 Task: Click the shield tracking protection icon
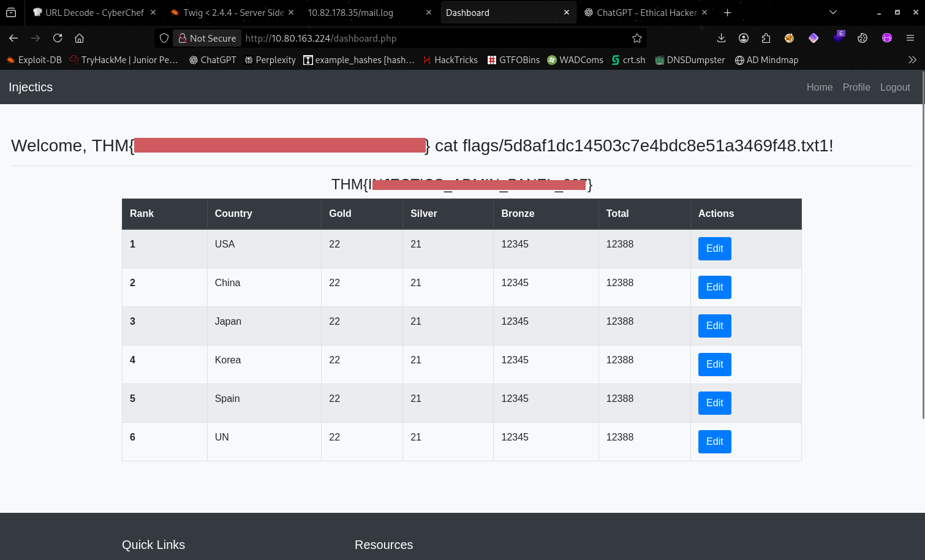[164, 38]
